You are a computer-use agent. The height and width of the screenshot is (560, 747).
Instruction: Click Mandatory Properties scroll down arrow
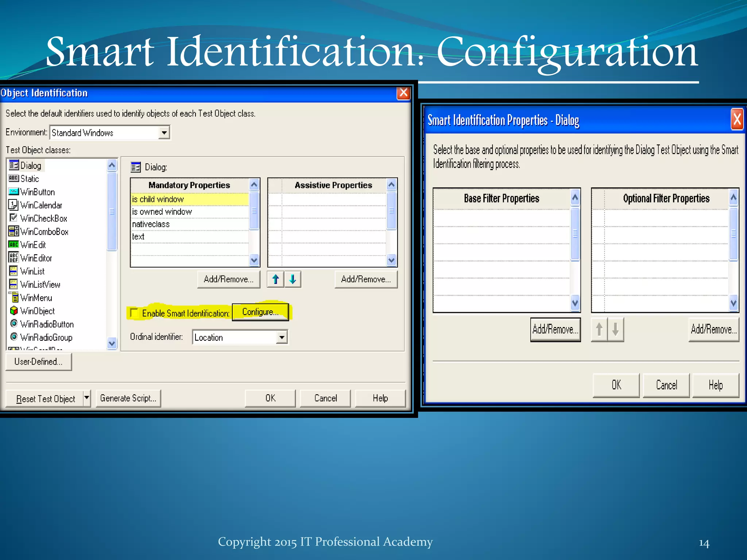254,260
